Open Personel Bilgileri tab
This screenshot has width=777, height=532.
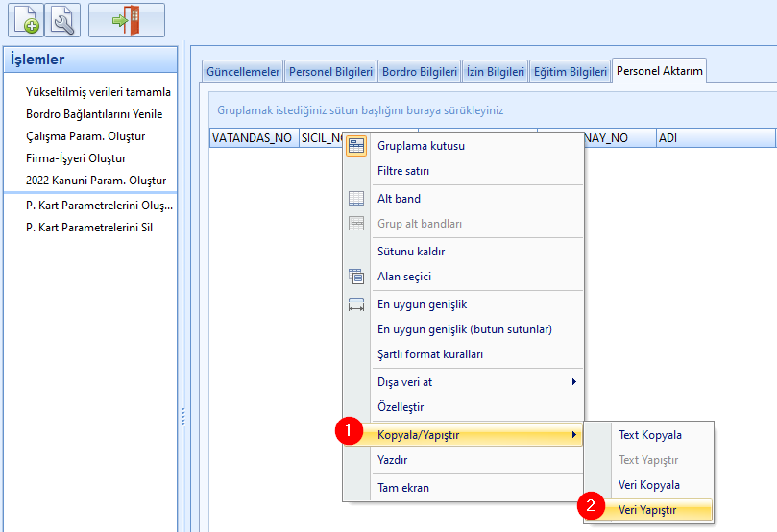330,72
